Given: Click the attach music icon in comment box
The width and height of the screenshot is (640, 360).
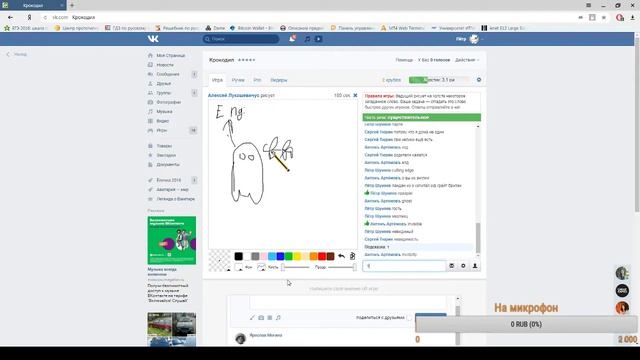Looking at the screenshot, I should point(278,318).
